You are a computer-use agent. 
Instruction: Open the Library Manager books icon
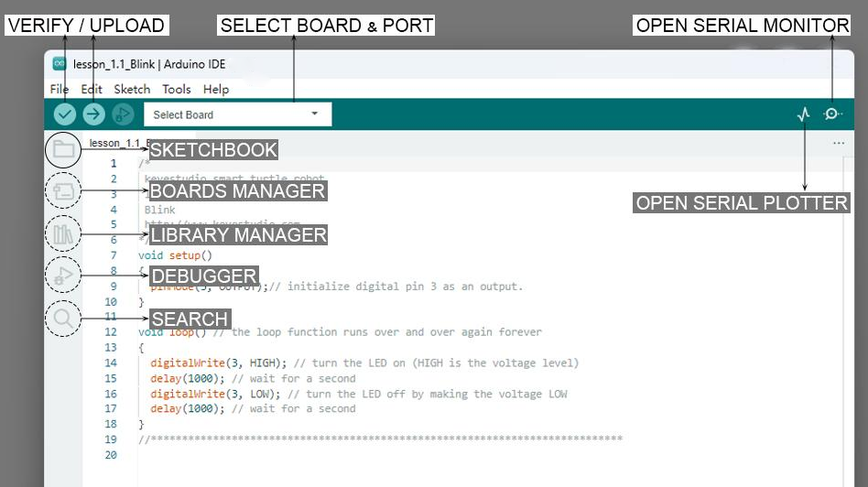(x=63, y=233)
